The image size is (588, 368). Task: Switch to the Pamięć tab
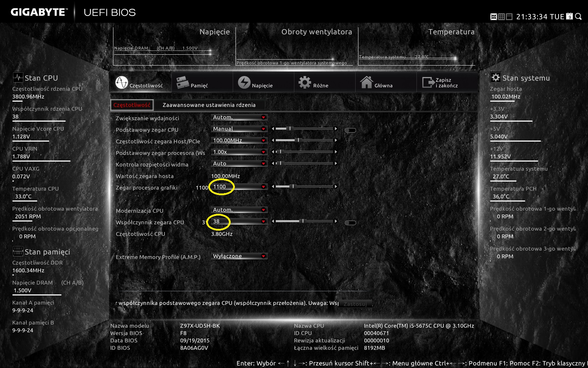pyautogui.click(x=202, y=83)
